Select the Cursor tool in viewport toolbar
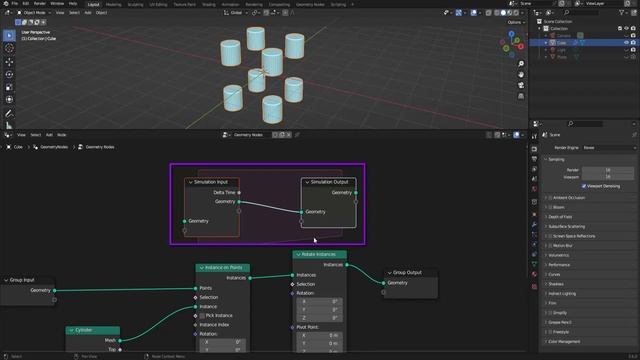This screenshot has width=640, height=360. (x=9, y=48)
